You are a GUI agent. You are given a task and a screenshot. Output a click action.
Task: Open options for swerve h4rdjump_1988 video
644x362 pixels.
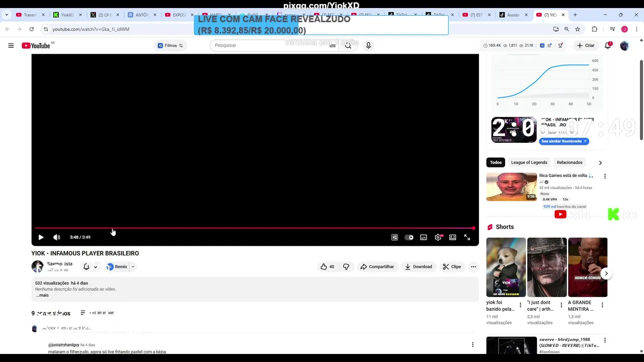click(605, 340)
